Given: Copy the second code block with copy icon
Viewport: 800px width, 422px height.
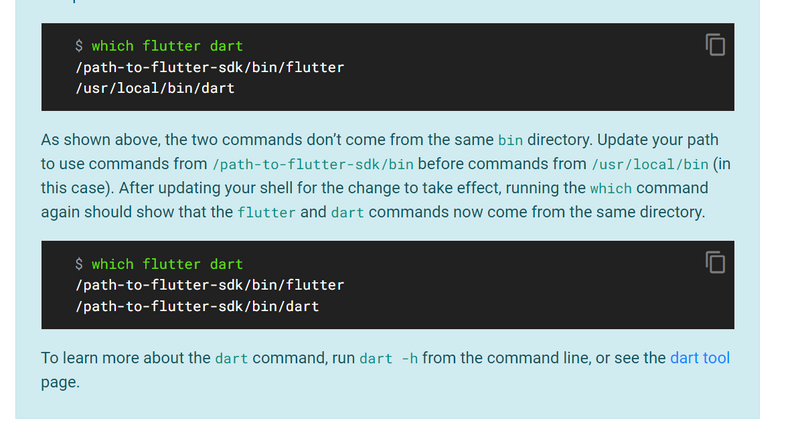Looking at the screenshot, I should coord(715,262).
